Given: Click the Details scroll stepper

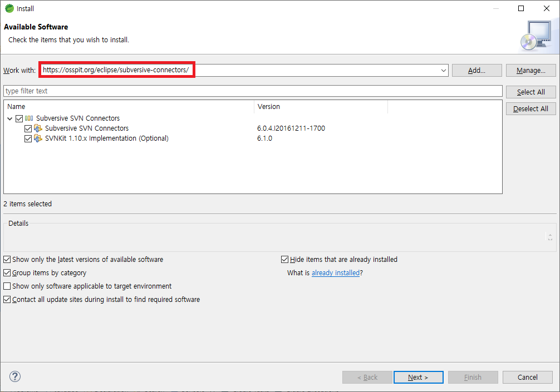Looking at the screenshot, I should pos(550,237).
